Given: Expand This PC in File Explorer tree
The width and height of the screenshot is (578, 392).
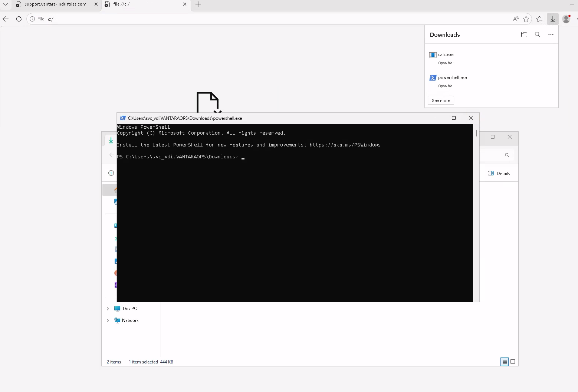Looking at the screenshot, I should point(108,309).
